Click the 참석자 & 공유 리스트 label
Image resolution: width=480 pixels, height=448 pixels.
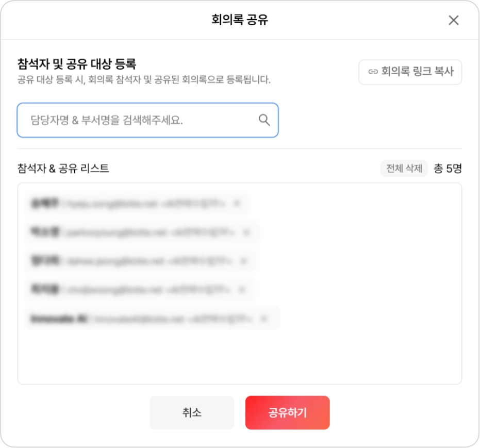pos(63,169)
